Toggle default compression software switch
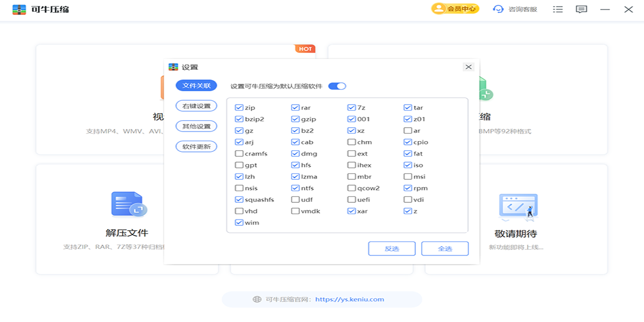Screen dimensions: 644x322 tap(337, 86)
